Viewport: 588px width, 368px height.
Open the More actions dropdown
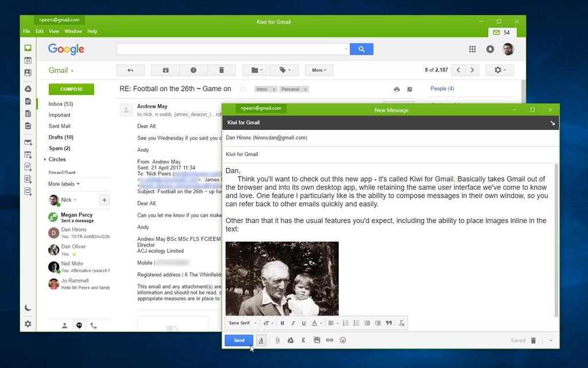[x=319, y=70]
